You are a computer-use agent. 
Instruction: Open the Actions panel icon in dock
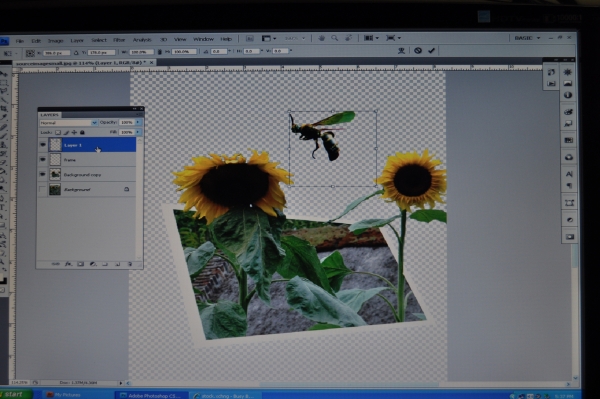point(551,84)
